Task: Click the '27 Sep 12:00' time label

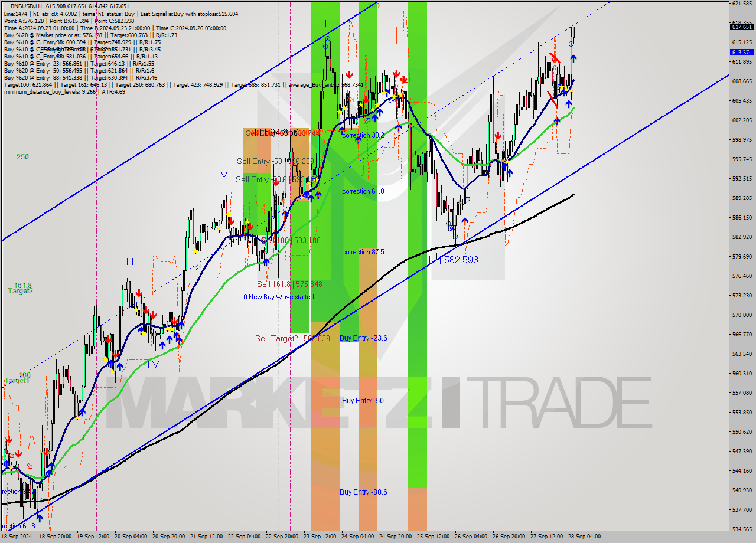Action: tap(546, 537)
